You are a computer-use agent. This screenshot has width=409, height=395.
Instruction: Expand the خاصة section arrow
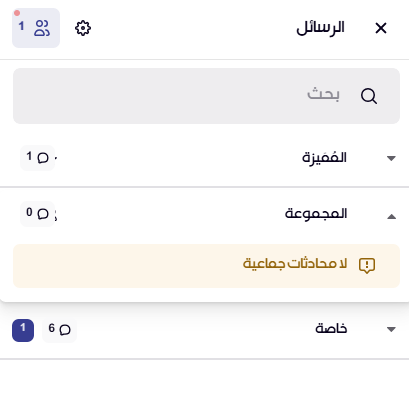tap(391, 329)
